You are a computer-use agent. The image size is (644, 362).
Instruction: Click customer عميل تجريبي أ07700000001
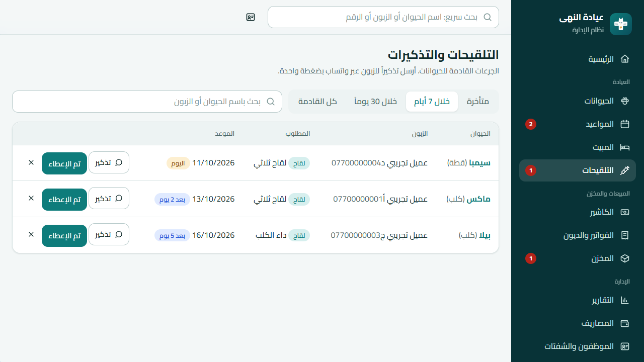click(380, 199)
